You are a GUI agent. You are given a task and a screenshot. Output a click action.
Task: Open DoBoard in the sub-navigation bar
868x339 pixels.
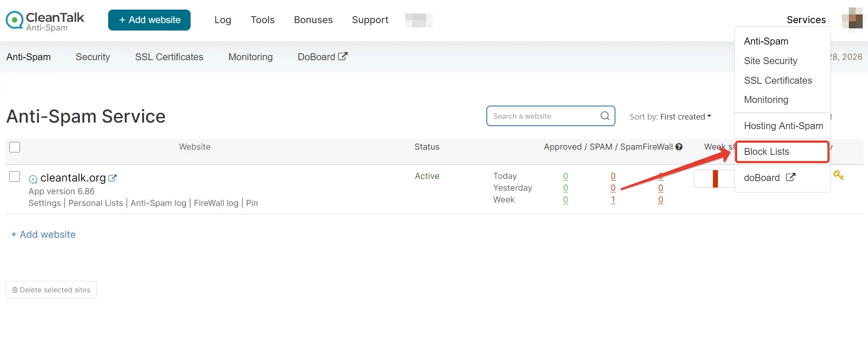(322, 57)
